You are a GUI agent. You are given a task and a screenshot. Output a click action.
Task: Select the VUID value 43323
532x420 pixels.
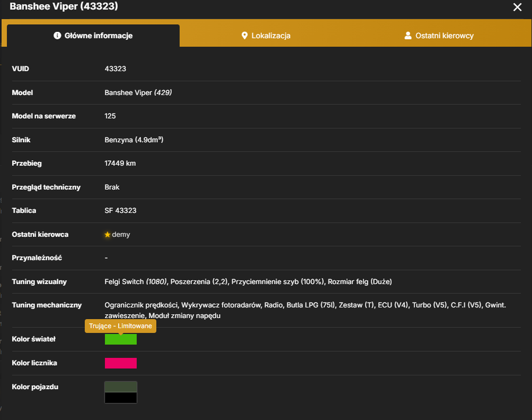[115, 68]
